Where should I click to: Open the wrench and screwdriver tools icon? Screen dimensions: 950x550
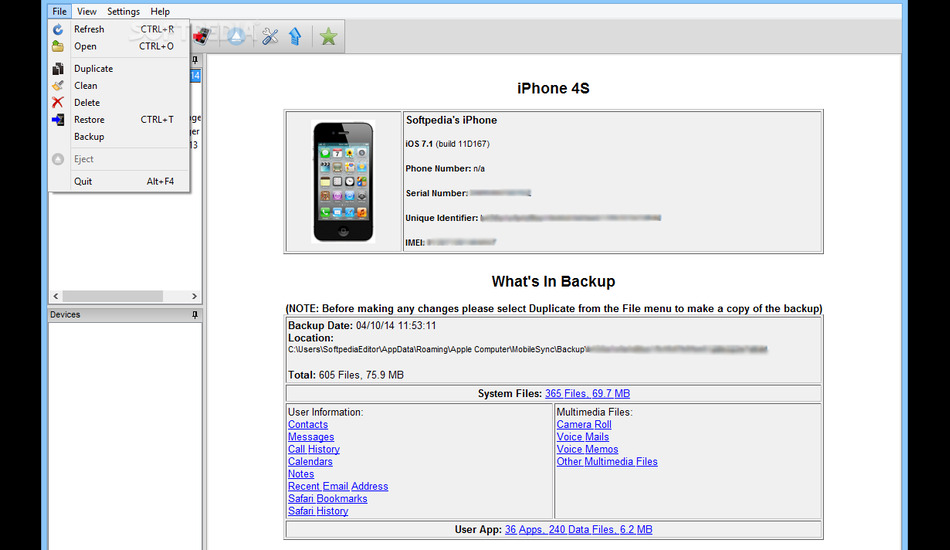pos(270,36)
